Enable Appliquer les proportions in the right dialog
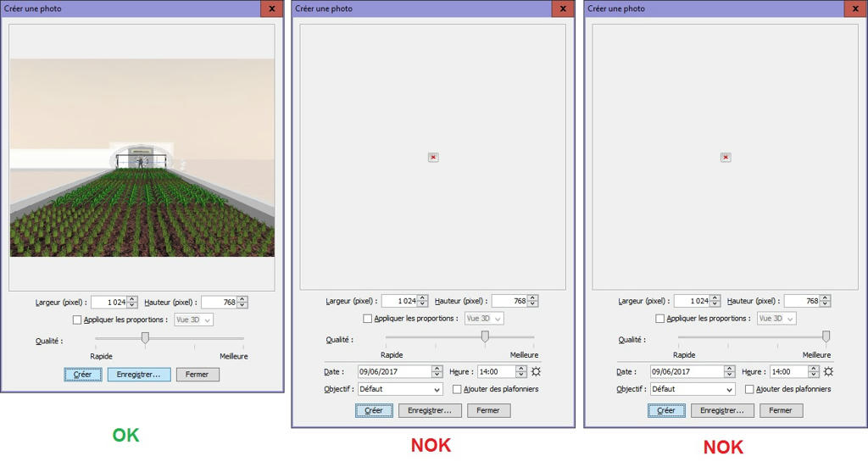This screenshot has height=467, width=868. click(659, 319)
